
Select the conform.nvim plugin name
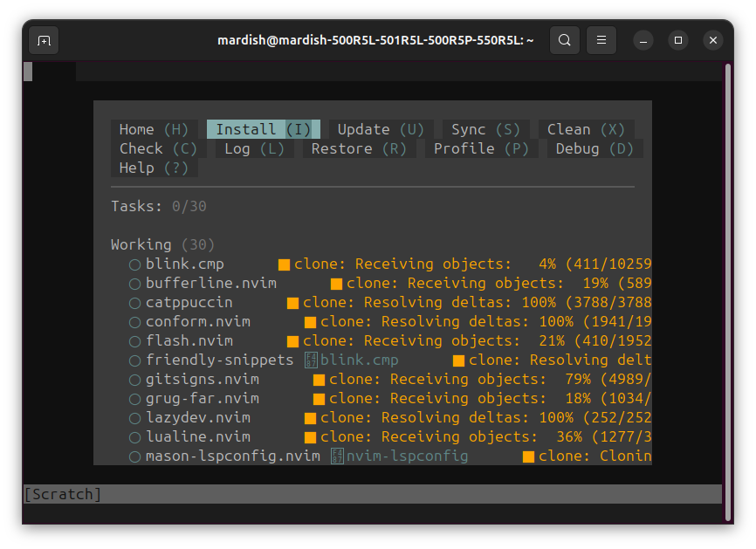198,322
